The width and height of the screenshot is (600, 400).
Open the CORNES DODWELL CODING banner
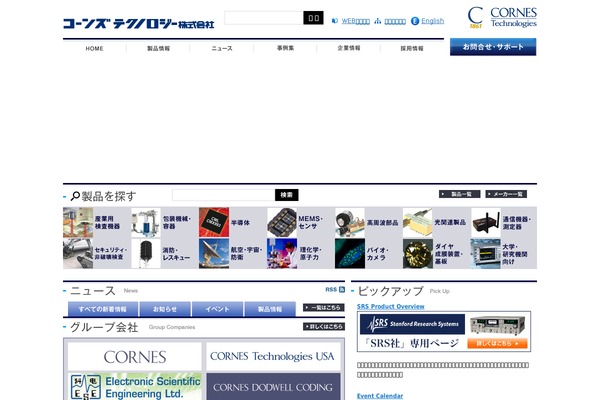(273, 387)
